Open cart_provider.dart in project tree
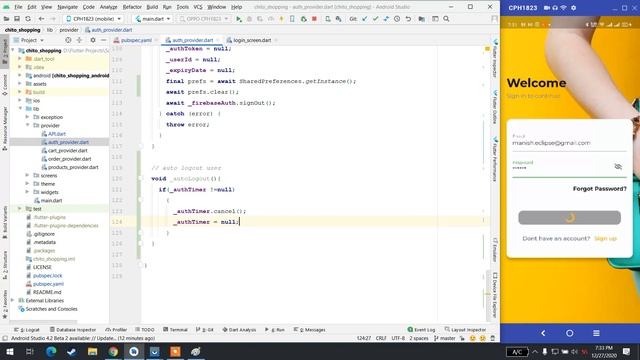This screenshot has width=640, height=360. [x=68, y=150]
